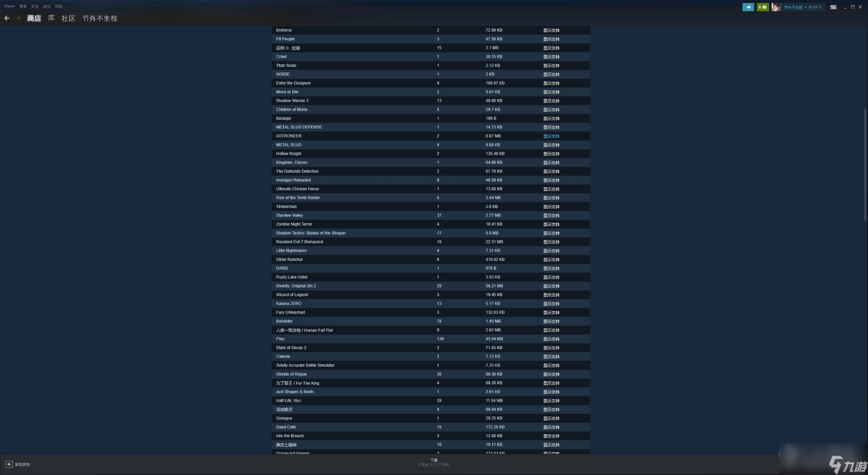Click the Steam user profile icon

pos(776,7)
